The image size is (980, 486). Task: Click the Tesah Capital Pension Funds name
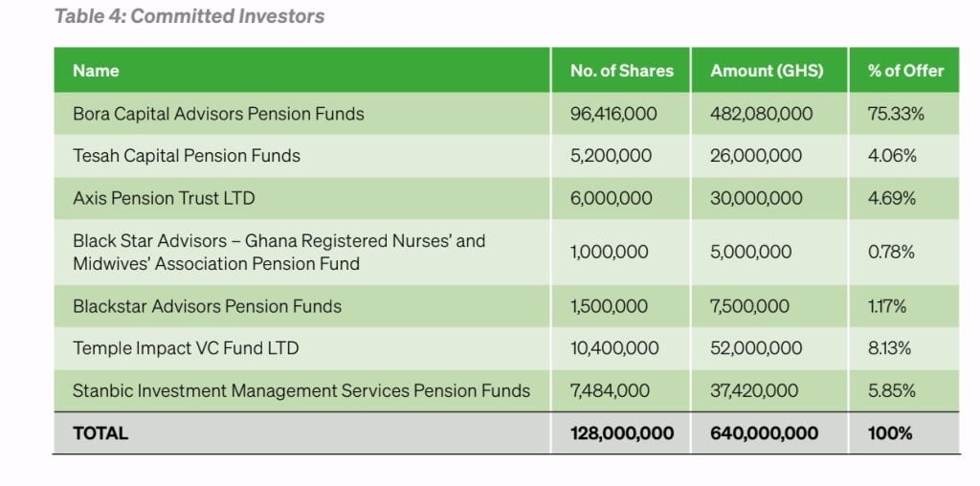point(187,156)
